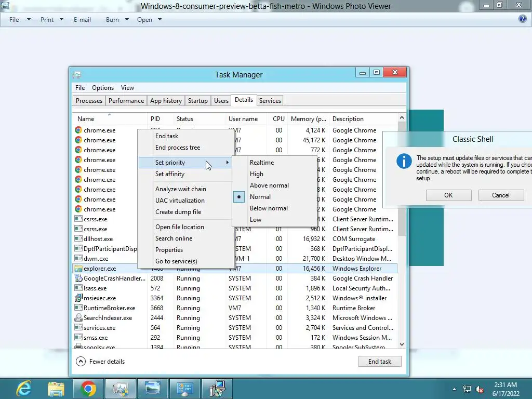Image resolution: width=532 pixels, height=399 pixels.
Task: Open the network tray icon
Action: [467, 389]
